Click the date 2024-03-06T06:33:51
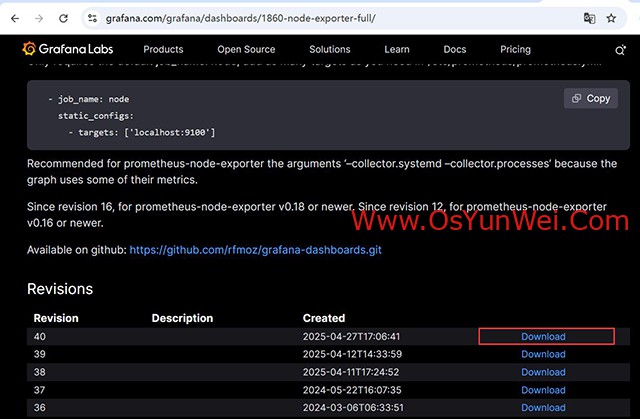640x419 pixels. pos(353,408)
